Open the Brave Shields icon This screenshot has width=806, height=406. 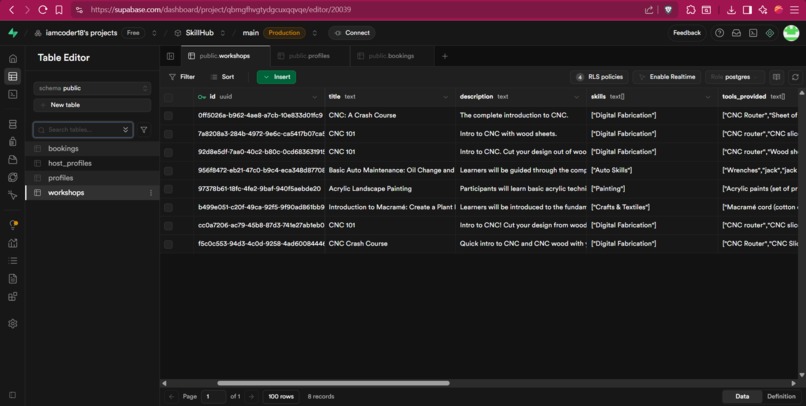[x=668, y=10]
